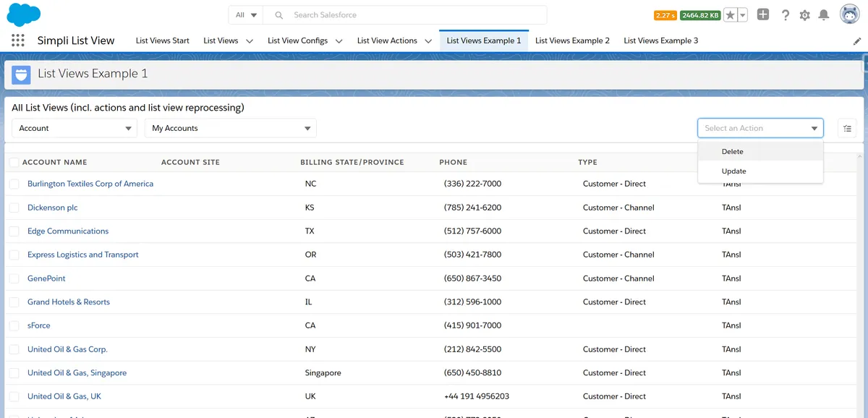Click the 2464.82 KB size badge

[x=700, y=15]
